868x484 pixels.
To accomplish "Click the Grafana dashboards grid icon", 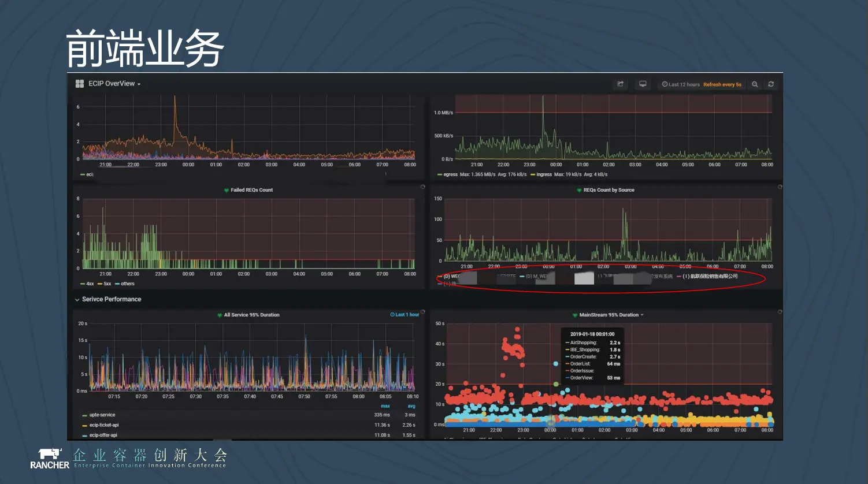I will 80,84.
